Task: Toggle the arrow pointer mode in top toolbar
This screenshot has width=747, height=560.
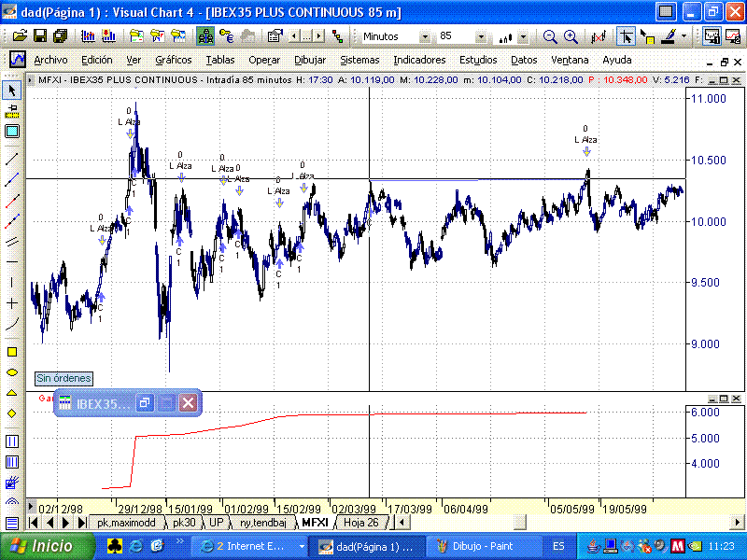Action: point(626,35)
